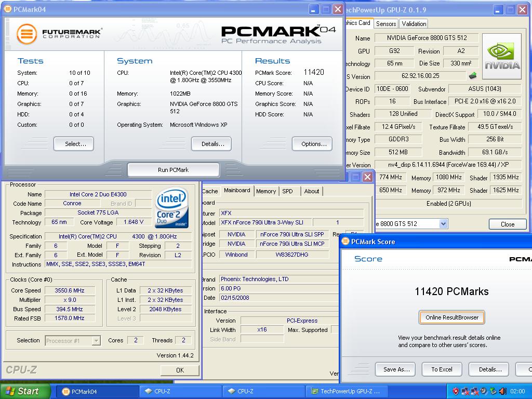Minimize the PCMark04 window
This screenshot has height=399, width=532.
(x=314, y=9)
